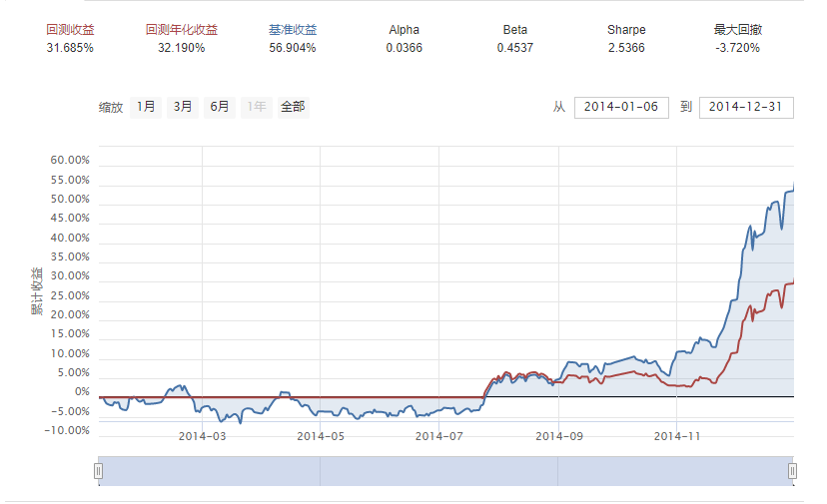This screenshot has width=827, height=504.
Task: Click the 2014-07 x-axis label
Action: (x=438, y=436)
